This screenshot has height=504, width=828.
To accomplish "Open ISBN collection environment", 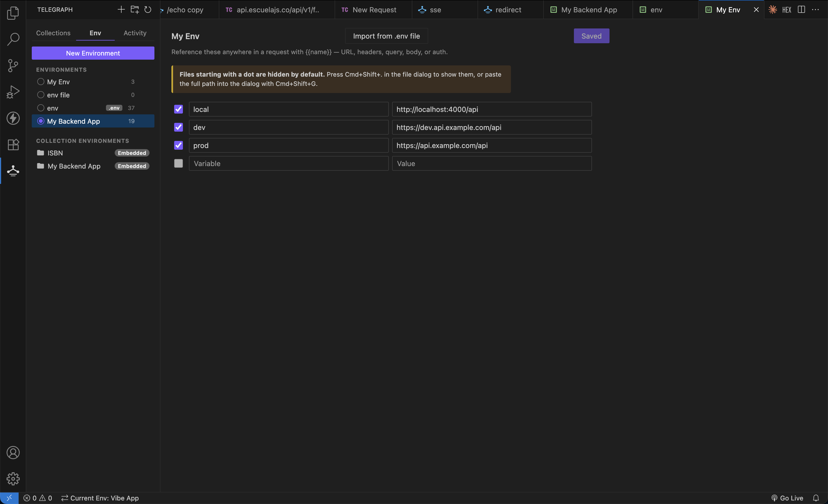I will pos(93,153).
